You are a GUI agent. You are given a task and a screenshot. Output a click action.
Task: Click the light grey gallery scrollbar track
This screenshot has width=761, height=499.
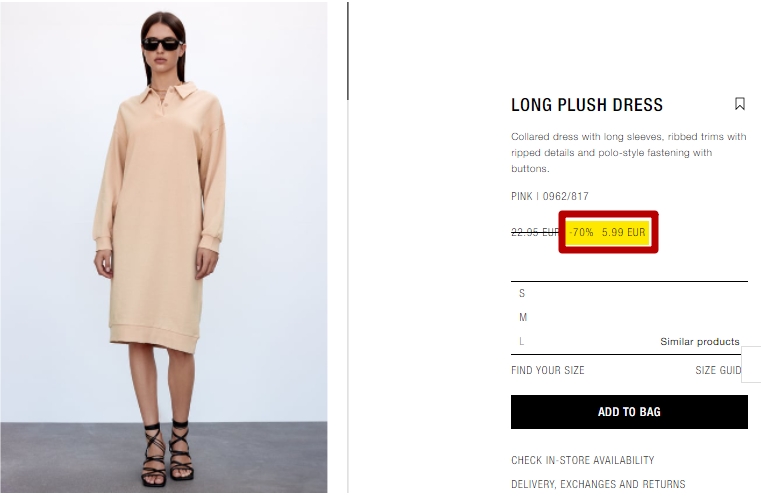click(347, 296)
